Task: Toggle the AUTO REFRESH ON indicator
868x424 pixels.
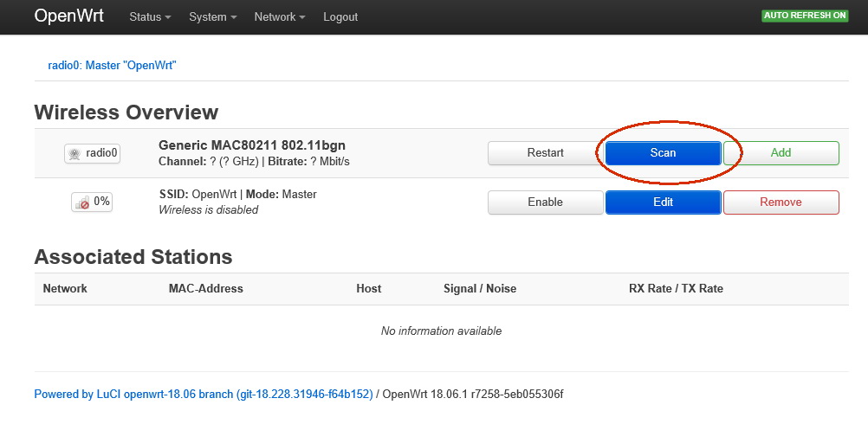Action: pyautogui.click(x=805, y=16)
